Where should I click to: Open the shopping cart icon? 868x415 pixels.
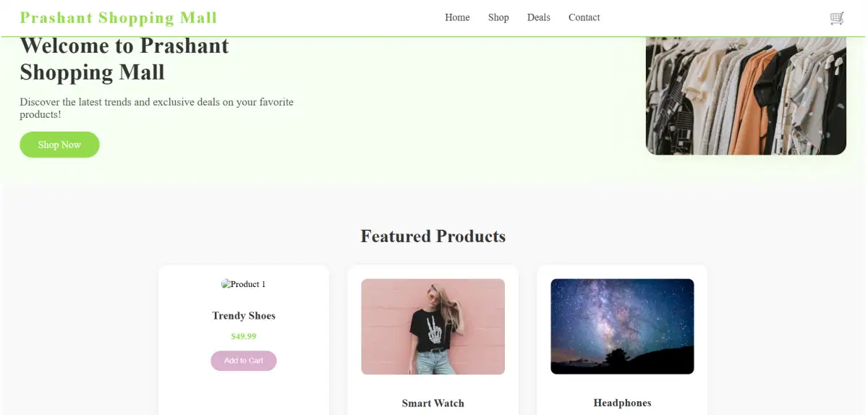837,18
